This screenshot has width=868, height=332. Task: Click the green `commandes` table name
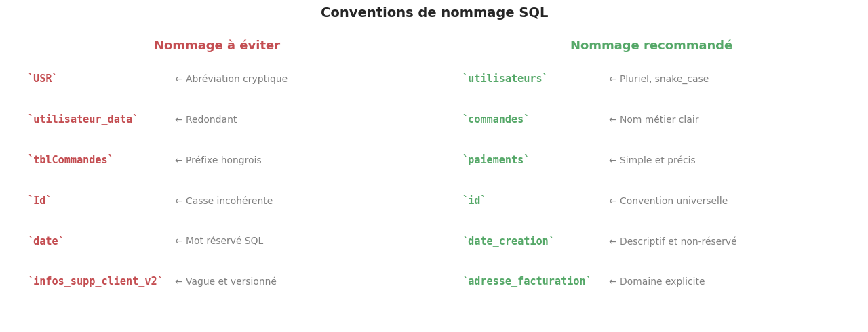pos(495,120)
